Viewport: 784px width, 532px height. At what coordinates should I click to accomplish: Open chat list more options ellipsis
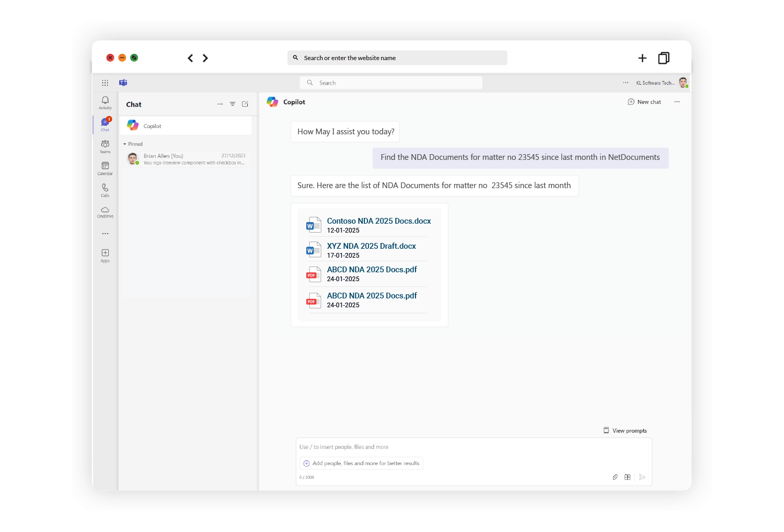(x=220, y=104)
